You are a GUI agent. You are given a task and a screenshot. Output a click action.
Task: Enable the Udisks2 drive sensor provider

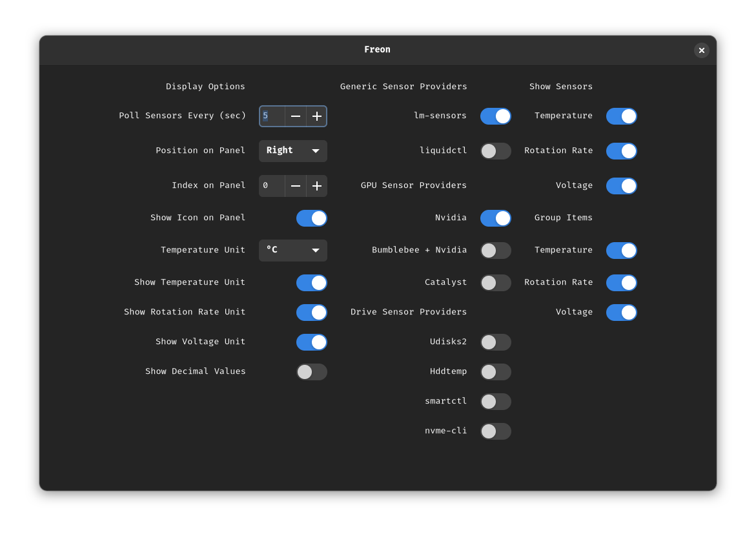click(x=495, y=342)
